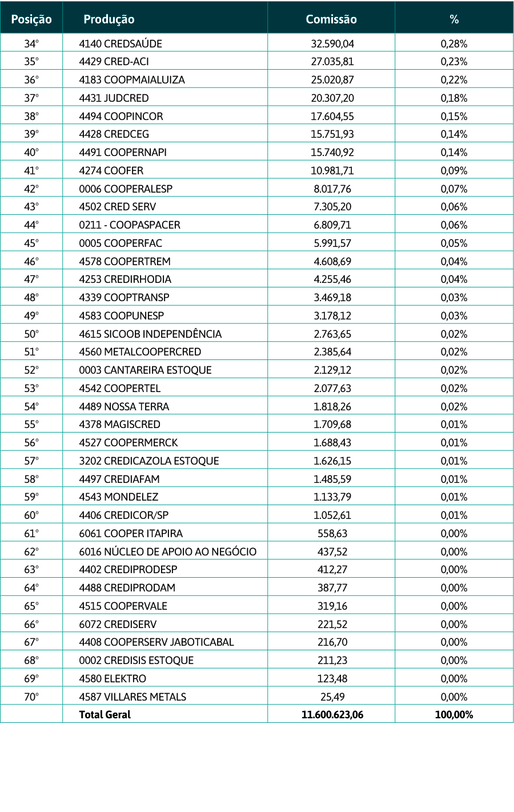Image resolution: width=514 pixels, height=812 pixels.
Task: Click the Comissão column header
Action: coord(331,19)
